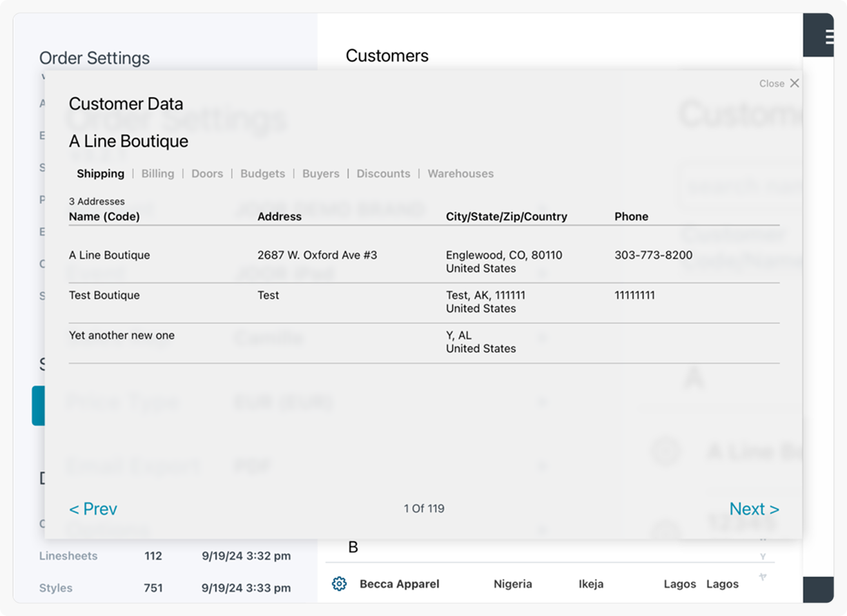View the Buyers tab

320,173
